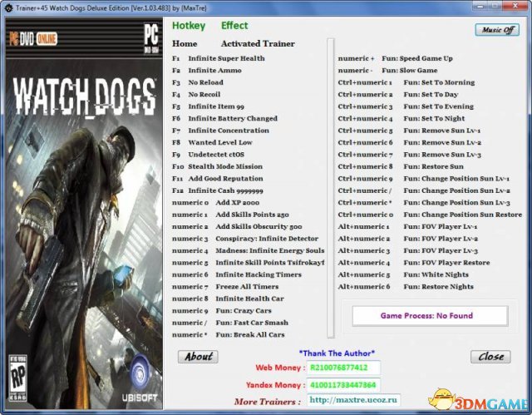
Task: Click the vertical divider scrollbar between columns
Action: pos(331,188)
